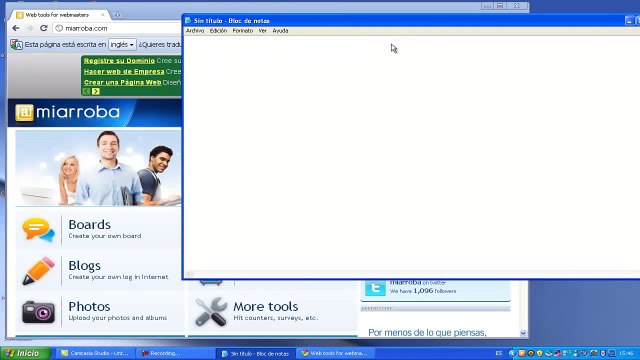
Task: Click the yellow shield tray icon
Action: point(540,353)
